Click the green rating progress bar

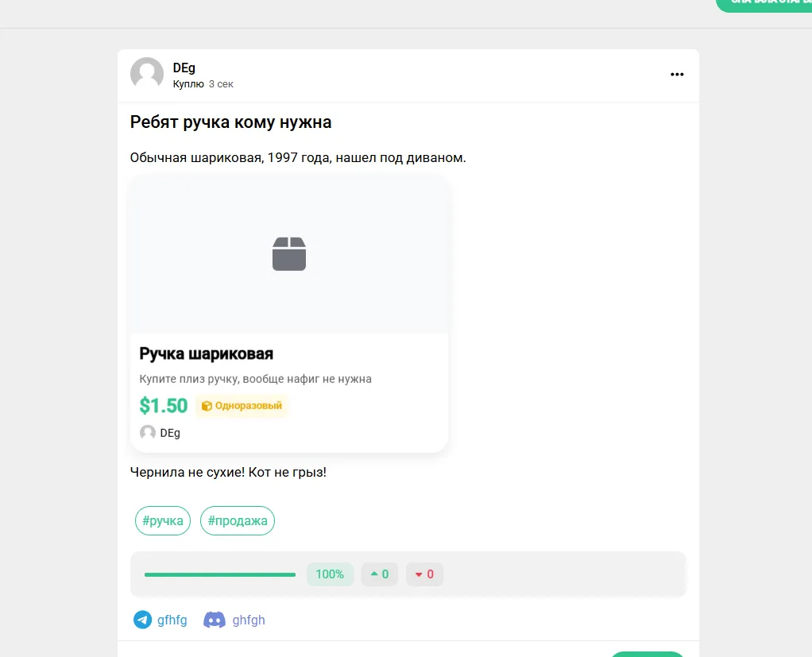click(220, 574)
